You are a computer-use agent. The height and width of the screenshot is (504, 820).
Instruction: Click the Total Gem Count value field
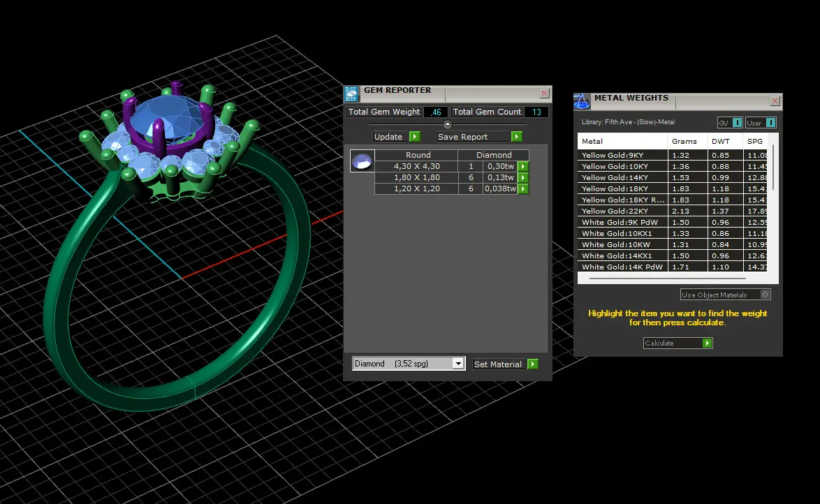pyautogui.click(x=536, y=112)
